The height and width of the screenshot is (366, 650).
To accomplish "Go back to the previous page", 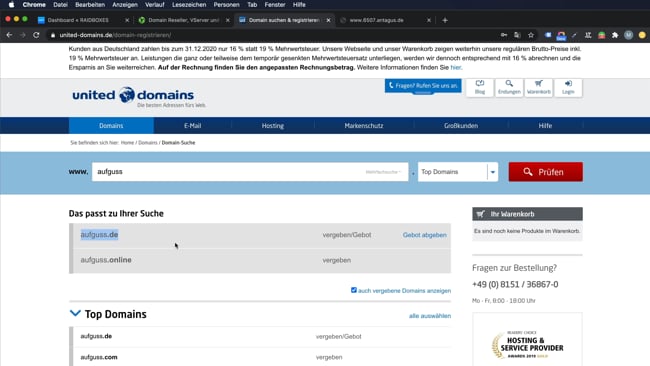I will [9, 35].
